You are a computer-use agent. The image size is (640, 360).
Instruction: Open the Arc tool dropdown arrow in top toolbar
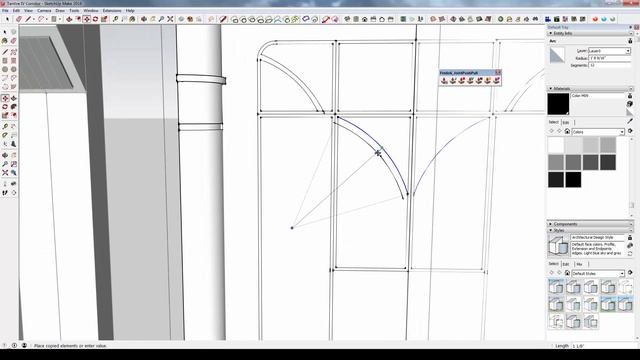47,19
